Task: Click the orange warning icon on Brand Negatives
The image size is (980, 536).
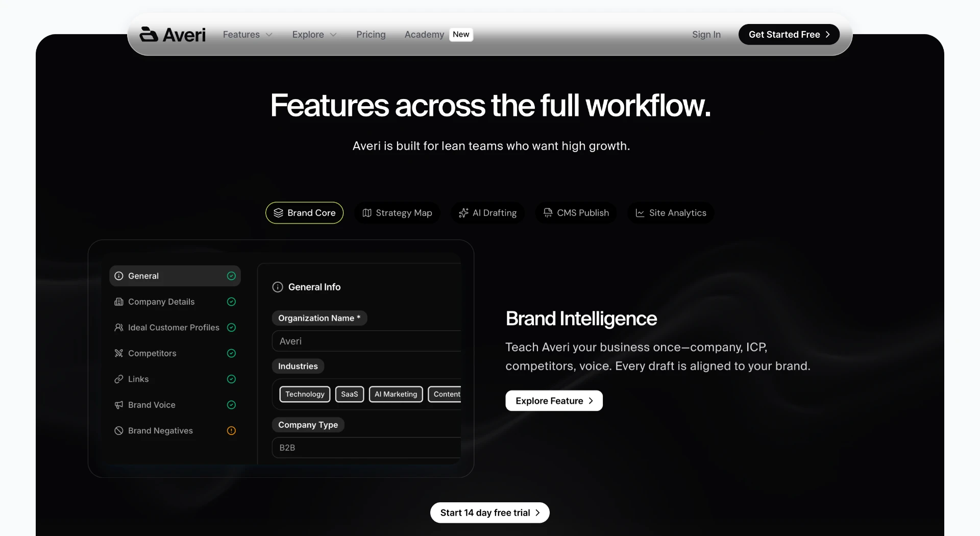Action: click(231, 430)
